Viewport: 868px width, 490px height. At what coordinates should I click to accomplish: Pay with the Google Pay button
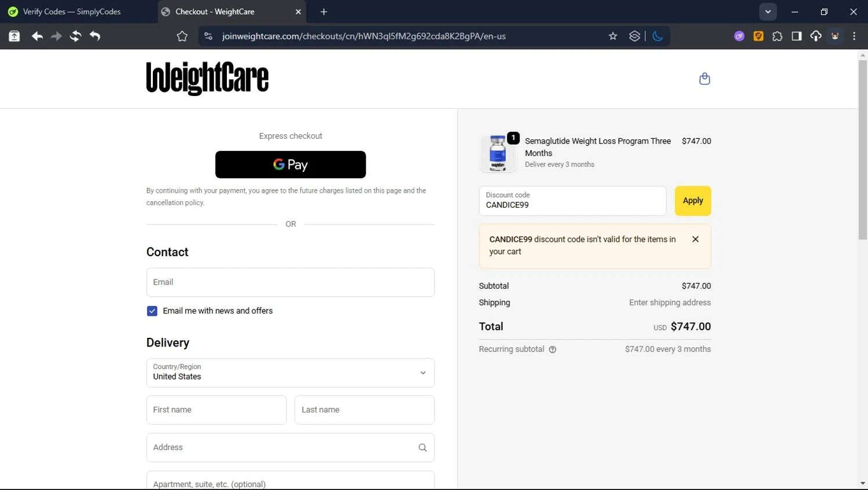point(290,164)
